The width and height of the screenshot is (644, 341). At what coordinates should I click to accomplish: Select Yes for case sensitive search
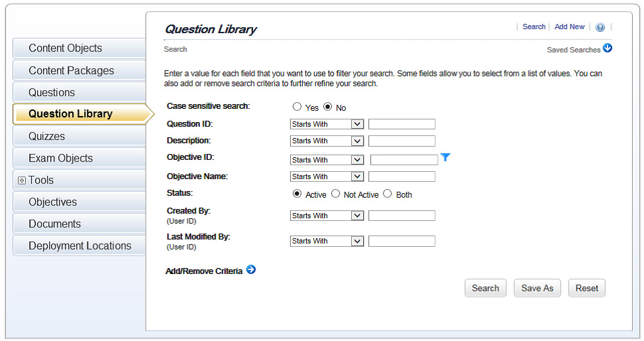pos(297,107)
